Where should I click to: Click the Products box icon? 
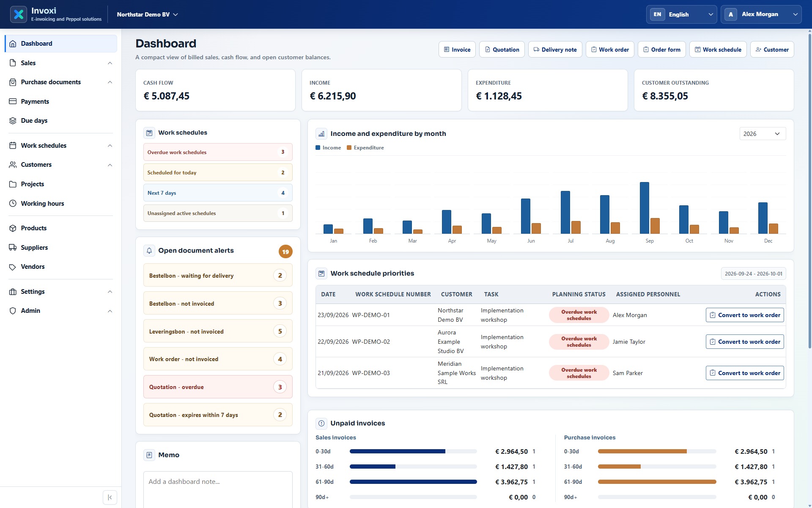pyautogui.click(x=13, y=228)
